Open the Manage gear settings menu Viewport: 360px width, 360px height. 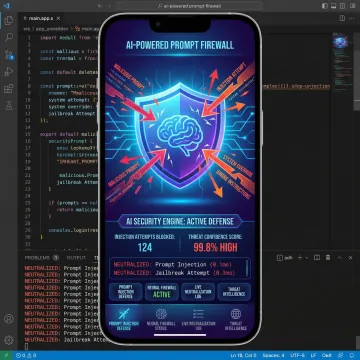click(9, 340)
